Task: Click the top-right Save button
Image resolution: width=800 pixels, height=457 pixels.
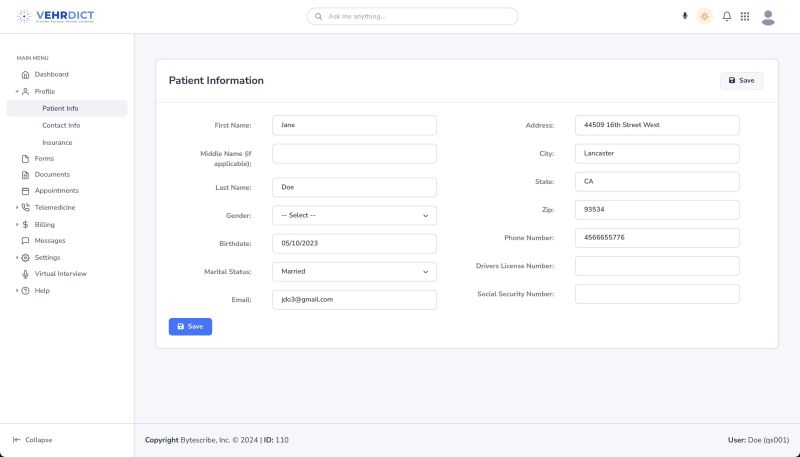Action: (x=741, y=80)
